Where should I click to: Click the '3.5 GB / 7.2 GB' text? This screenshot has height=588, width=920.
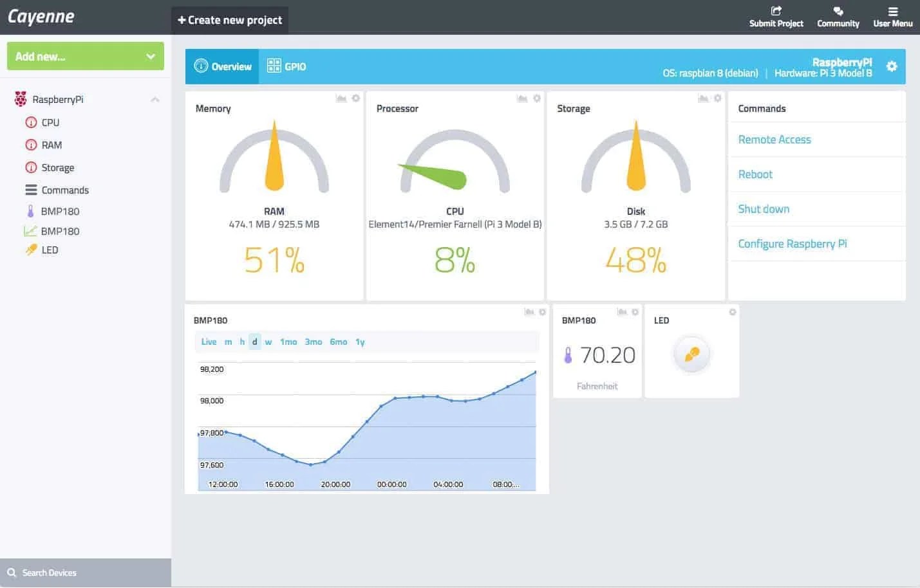[636, 225]
